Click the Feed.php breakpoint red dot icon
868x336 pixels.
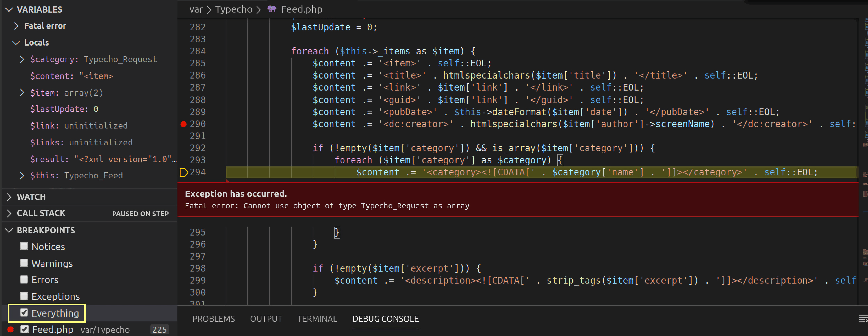coord(10,329)
